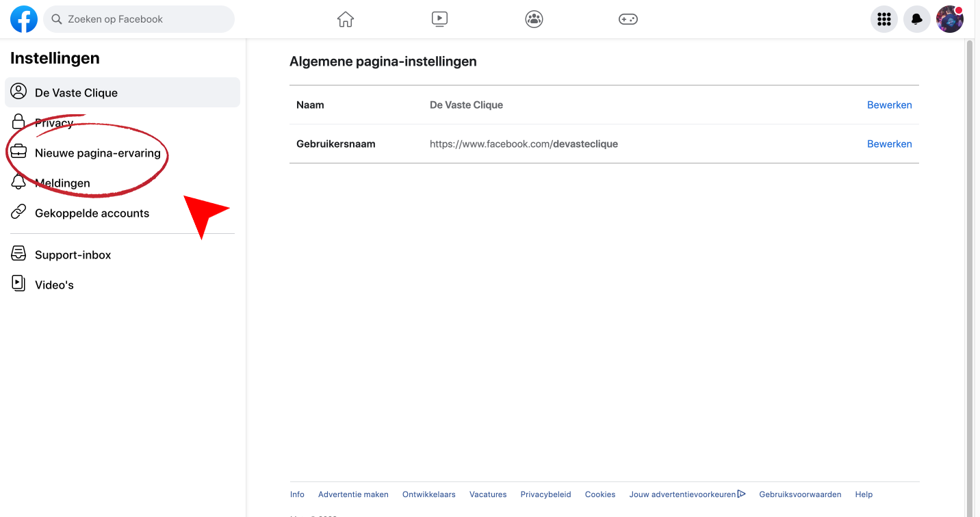Screen dimensions: 980x517
Task: Open Video's settings section
Action: click(122, 284)
